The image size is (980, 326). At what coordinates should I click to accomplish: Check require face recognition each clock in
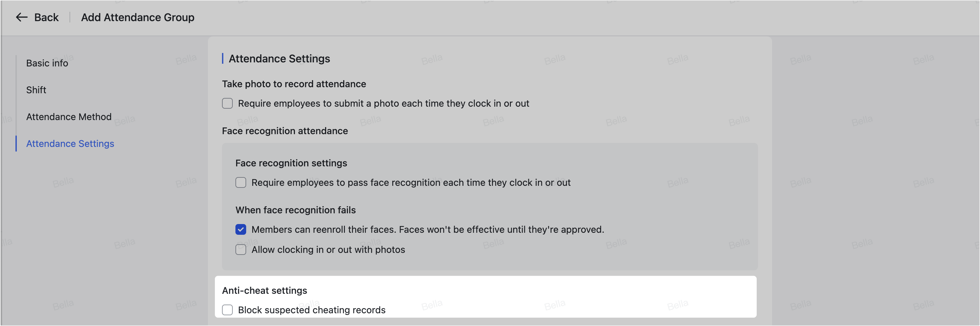pyautogui.click(x=241, y=182)
